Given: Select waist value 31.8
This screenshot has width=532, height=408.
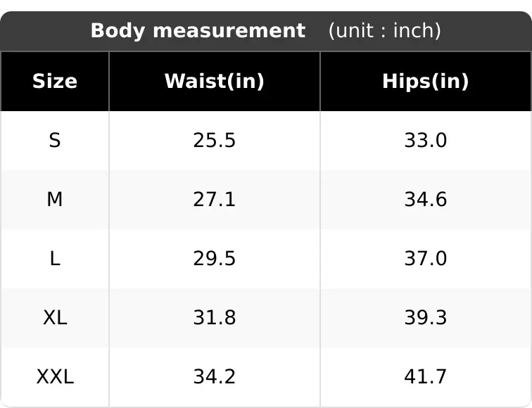Looking at the screenshot, I should pyautogui.click(x=215, y=318).
